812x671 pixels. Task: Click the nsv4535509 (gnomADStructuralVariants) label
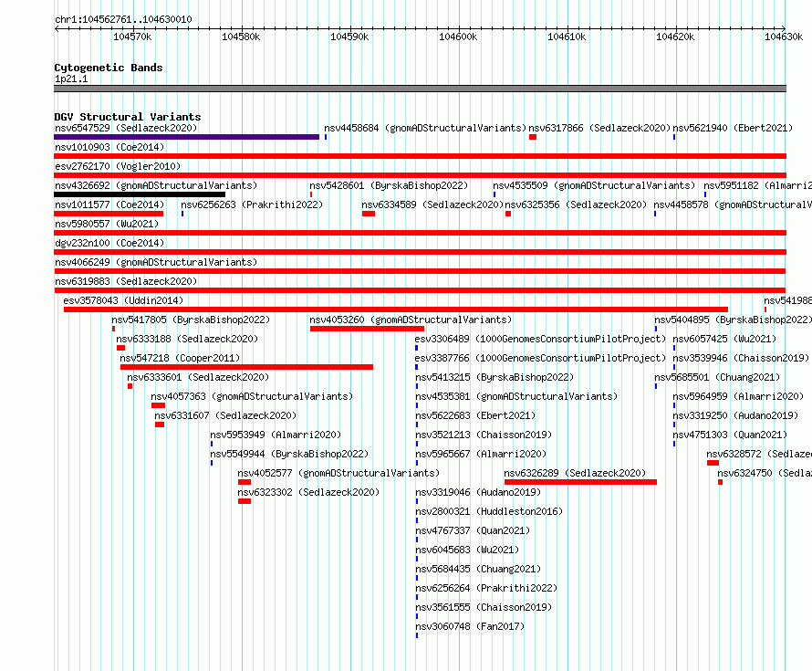[x=594, y=185]
